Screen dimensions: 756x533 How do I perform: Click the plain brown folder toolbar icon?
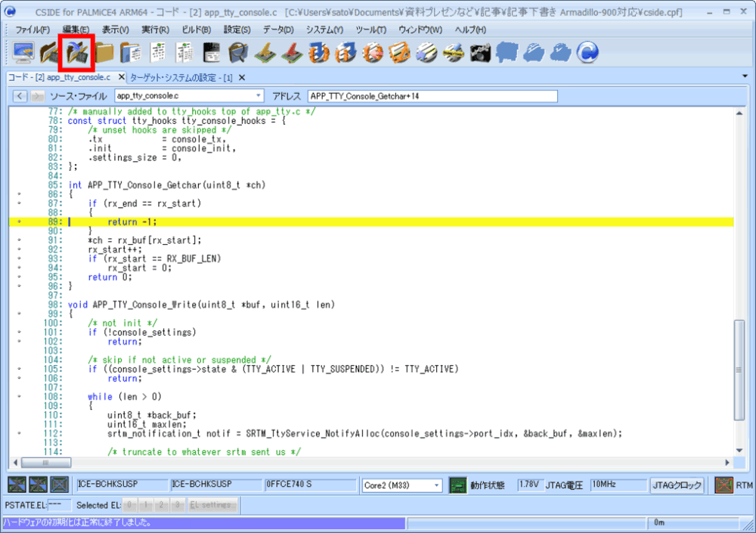(x=104, y=52)
